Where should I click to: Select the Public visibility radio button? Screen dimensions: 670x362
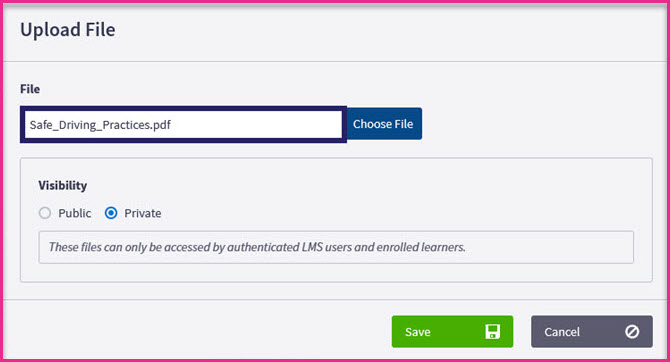pyautogui.click(x=45, y=213)
